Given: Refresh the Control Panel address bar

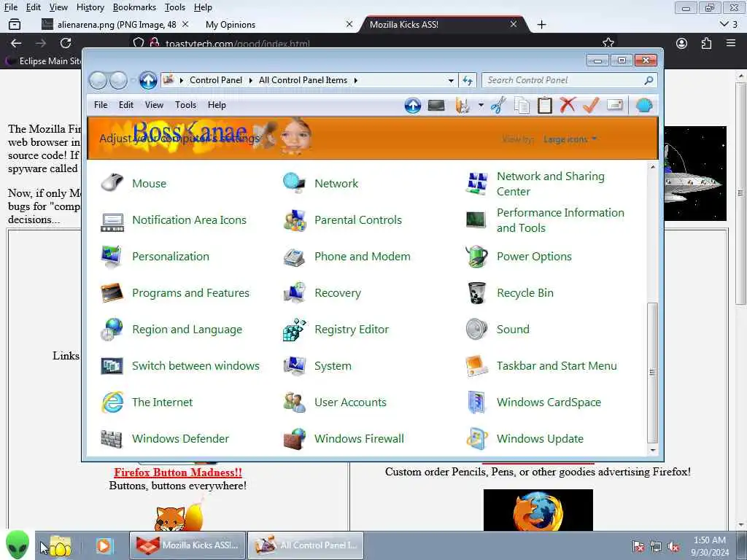Looking at the screenshot, I should 468,80.
